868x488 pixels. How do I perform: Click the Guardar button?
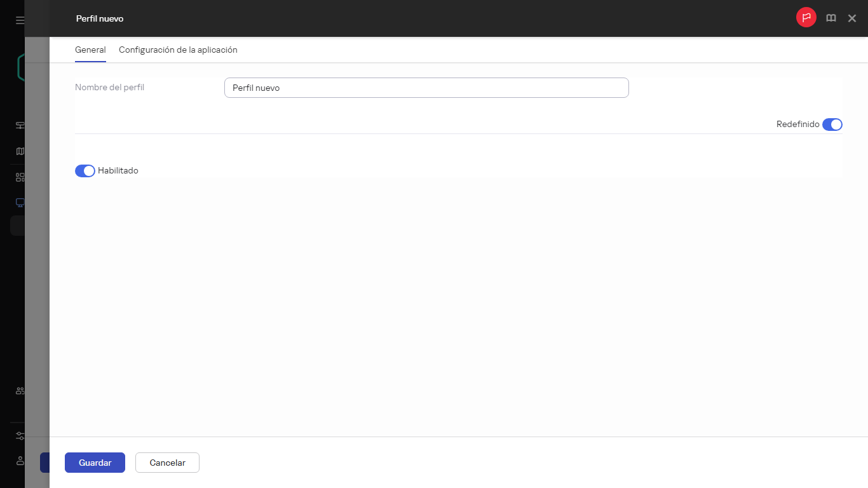coord(94,463)
